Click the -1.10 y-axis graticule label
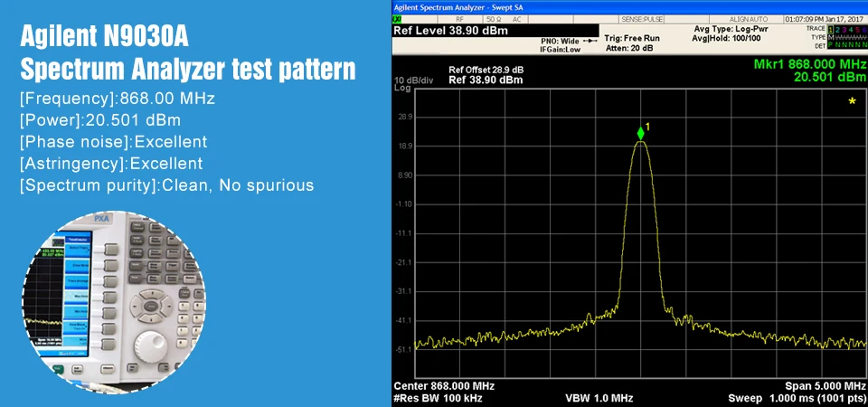 point(401,204)
